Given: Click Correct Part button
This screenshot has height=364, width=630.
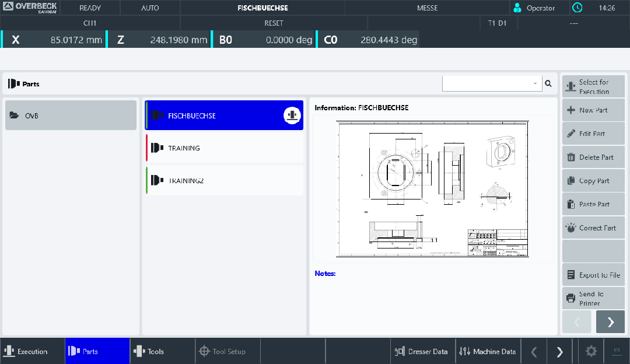Looking at the screenshot, I should point(593,228).
